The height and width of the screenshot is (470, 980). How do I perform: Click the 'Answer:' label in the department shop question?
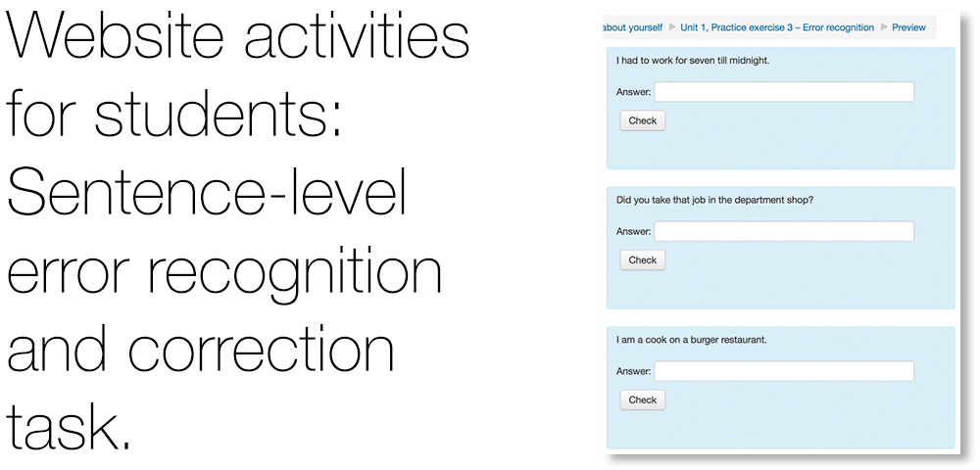tap(634, 231)
